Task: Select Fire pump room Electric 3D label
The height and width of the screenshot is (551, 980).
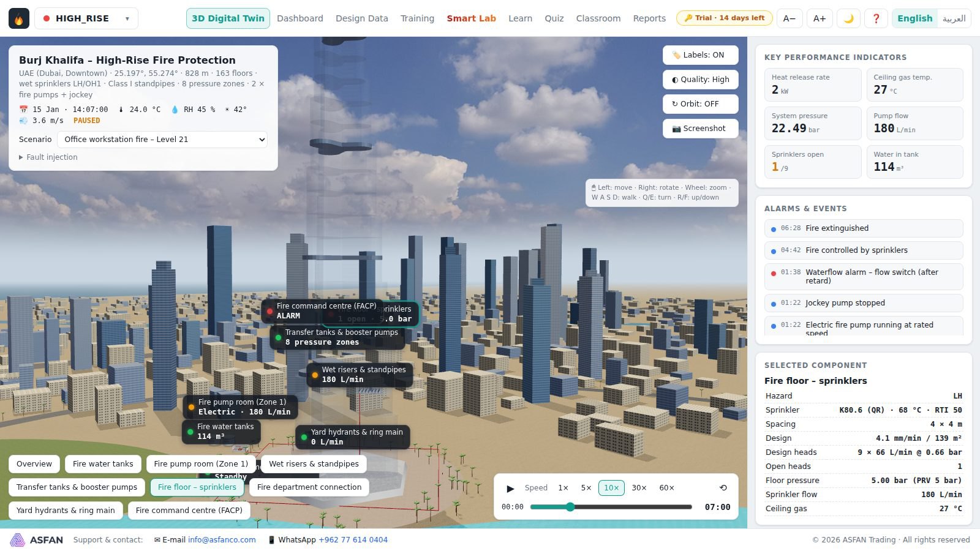Action: [241, 407]
